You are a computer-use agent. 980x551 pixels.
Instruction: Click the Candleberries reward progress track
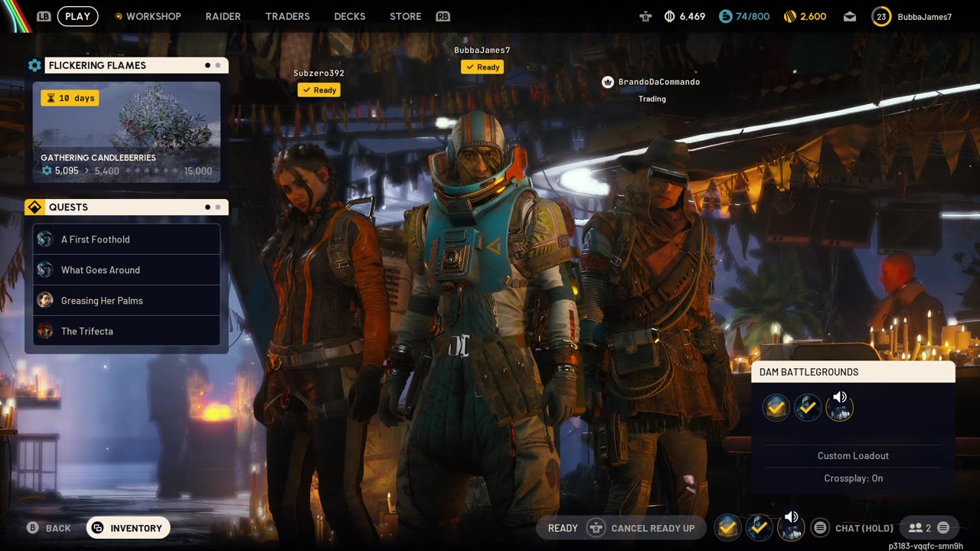tap(151, 171)
